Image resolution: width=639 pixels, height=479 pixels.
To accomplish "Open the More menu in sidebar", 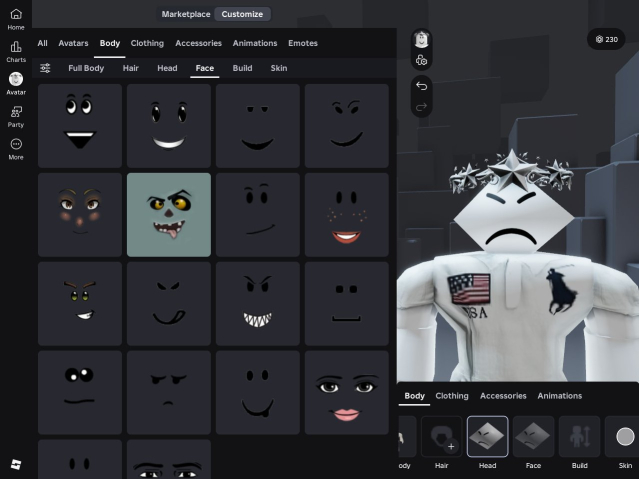I will 16,148.
